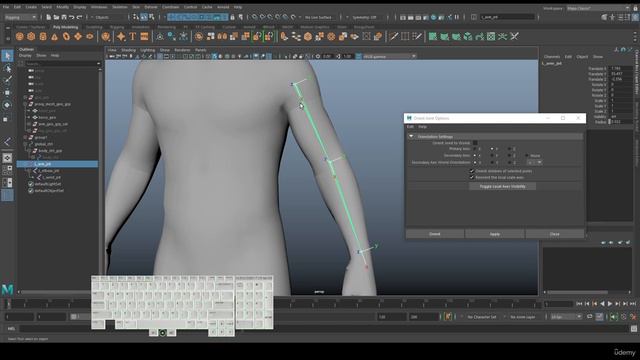640x360 pixels.
Task: Open the Workspace dropdown at top right
Action: [598, 8]
